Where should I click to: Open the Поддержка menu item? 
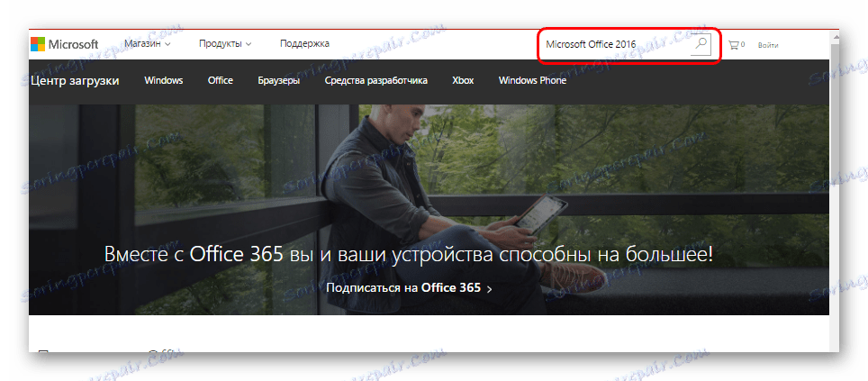(304, 43)
